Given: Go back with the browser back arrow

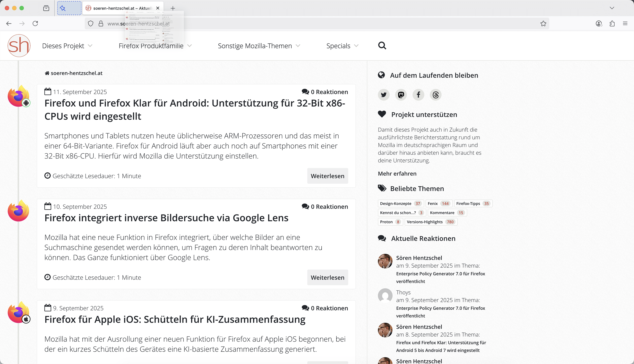Looking at the screenshot, I should (9, 24).
